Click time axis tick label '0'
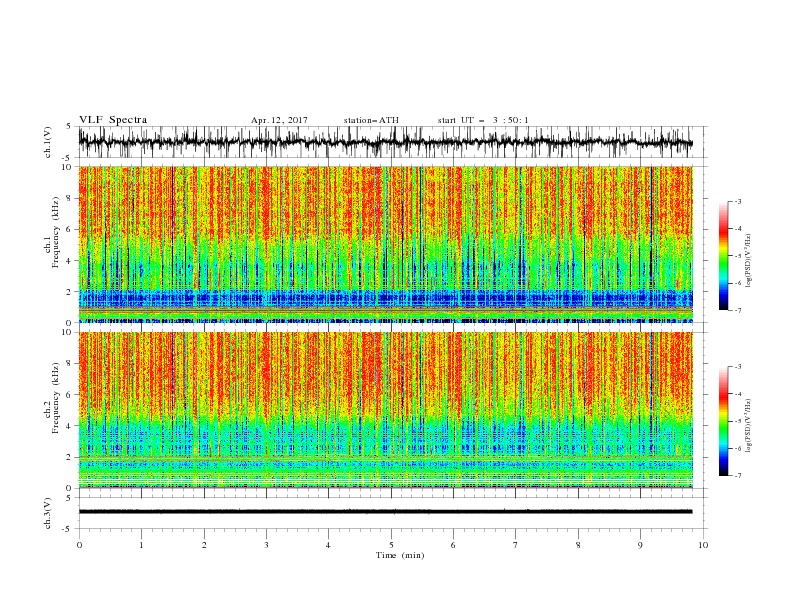792x612 pixels. (79, 545)
